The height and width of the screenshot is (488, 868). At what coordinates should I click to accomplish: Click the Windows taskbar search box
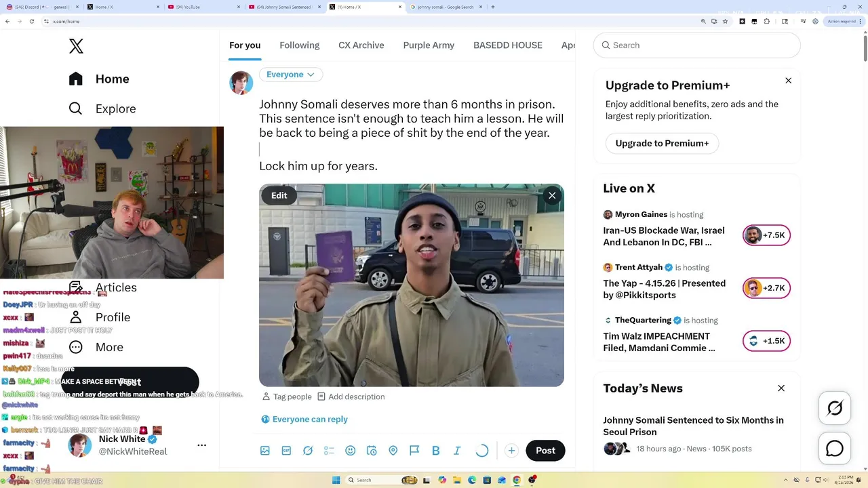(382, 480)
